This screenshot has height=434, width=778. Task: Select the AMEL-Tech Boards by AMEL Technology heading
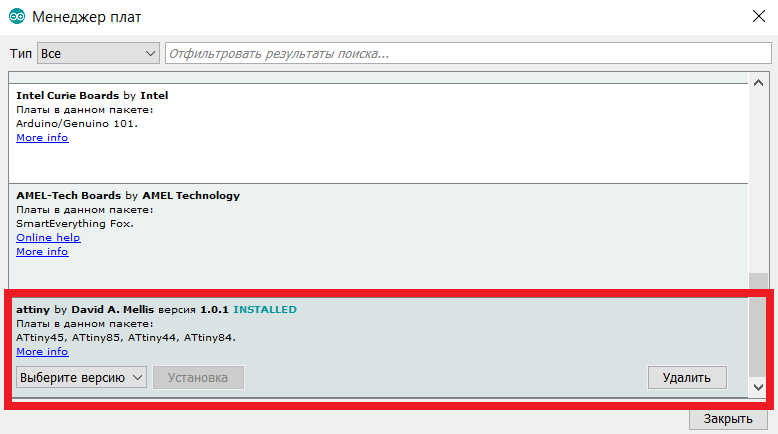pos(128,196)
